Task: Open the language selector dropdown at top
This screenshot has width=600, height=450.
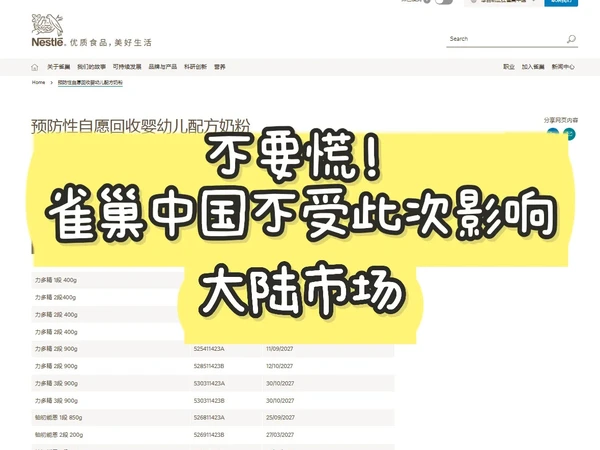Action: (x=504, y=2)
